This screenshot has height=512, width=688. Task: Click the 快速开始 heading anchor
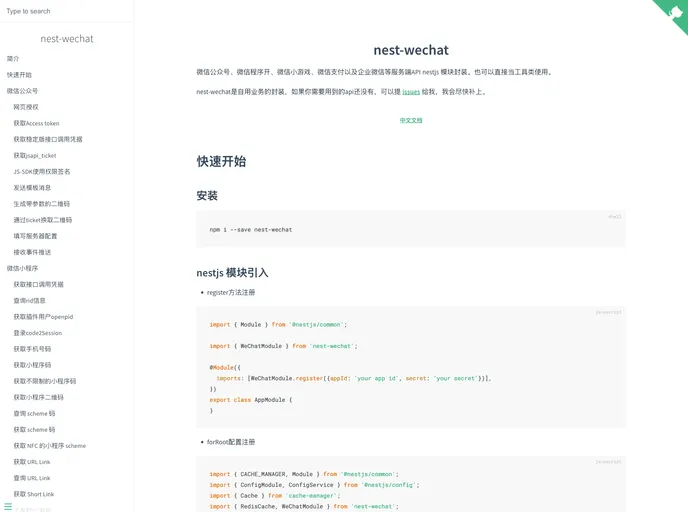[x=221, y=161]
